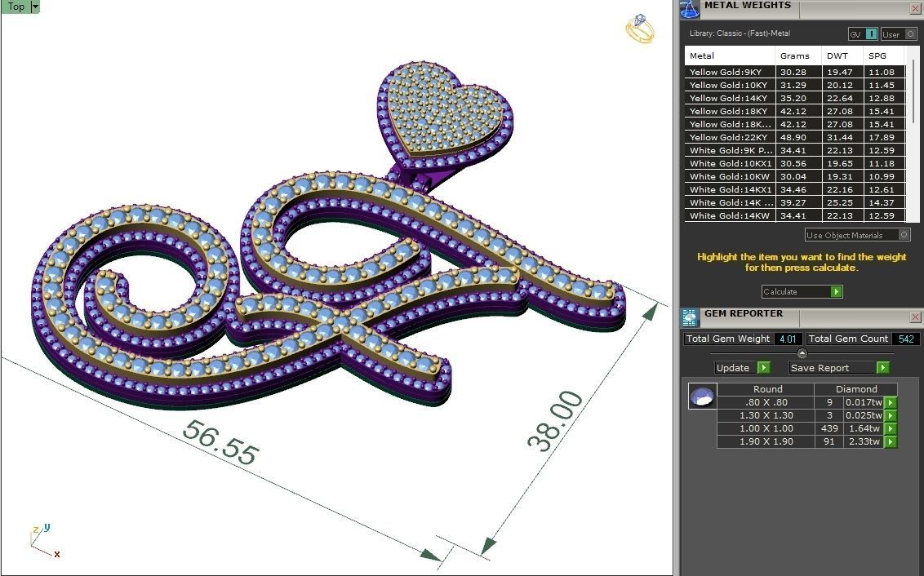Click the Total Gem Count value 542
The width and height of the screenshot is (924, 576).
(x=906, y=339)
